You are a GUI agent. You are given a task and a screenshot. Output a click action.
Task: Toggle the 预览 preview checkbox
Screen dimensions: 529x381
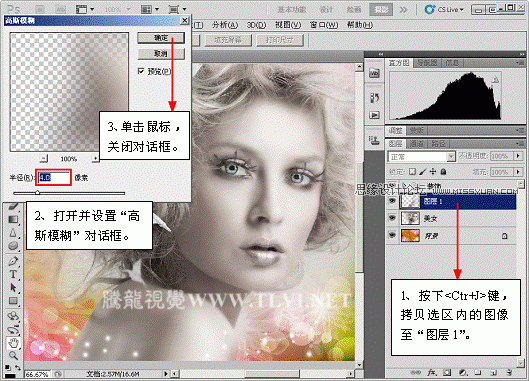(x=141, y=71)
